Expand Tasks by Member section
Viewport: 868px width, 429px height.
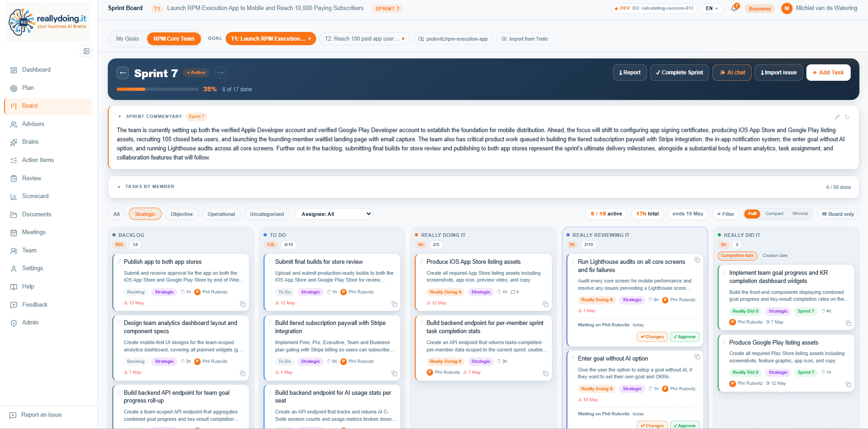(x=119, y=187)
